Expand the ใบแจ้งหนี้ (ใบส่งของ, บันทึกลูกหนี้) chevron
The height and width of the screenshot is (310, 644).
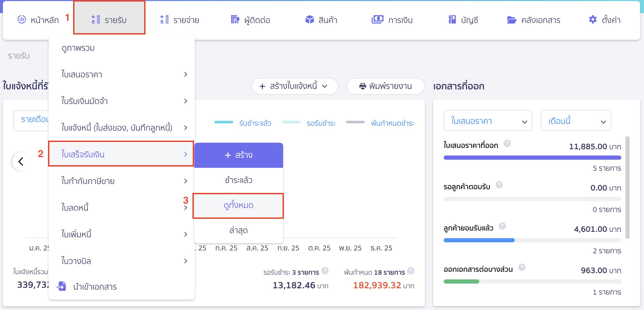tap(186, 128)
